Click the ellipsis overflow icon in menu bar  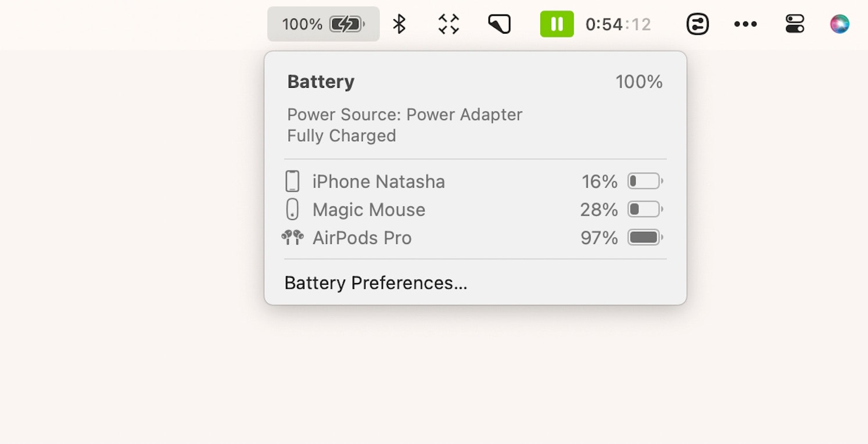point(745,24)
